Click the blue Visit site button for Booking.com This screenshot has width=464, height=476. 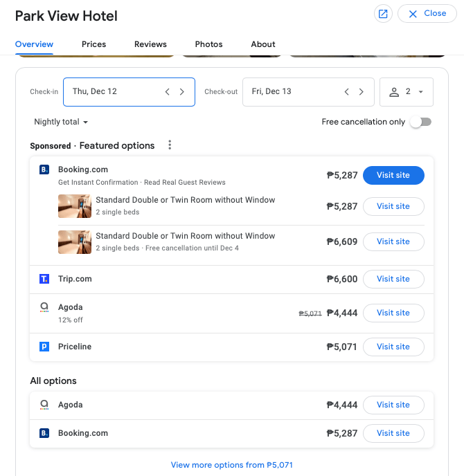coord(393,175)
